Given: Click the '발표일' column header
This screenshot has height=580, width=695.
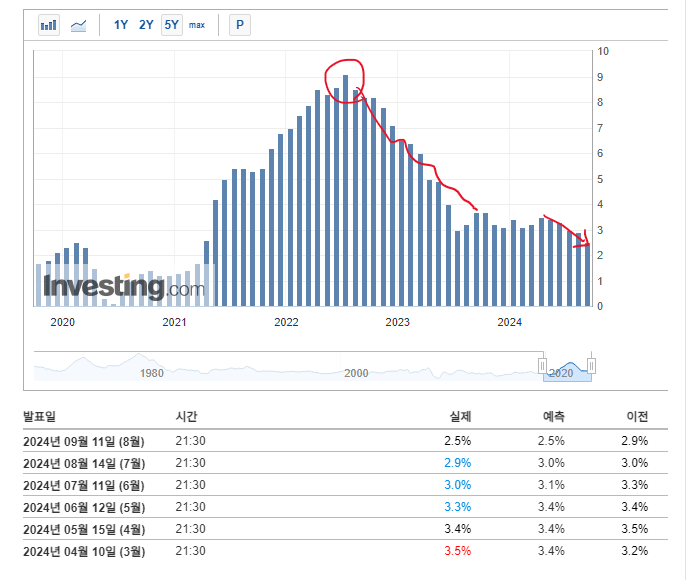Looking at the screenshot, I should tap(39, 416).
